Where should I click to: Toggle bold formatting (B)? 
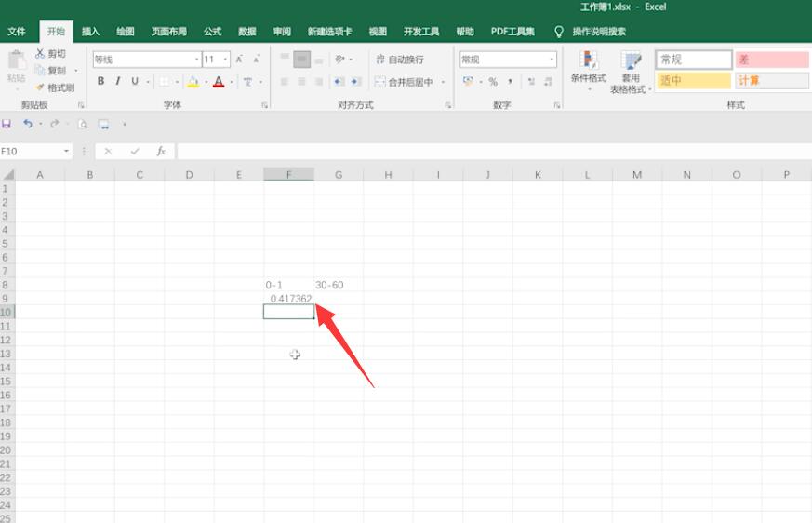click(x=101, y=81)
